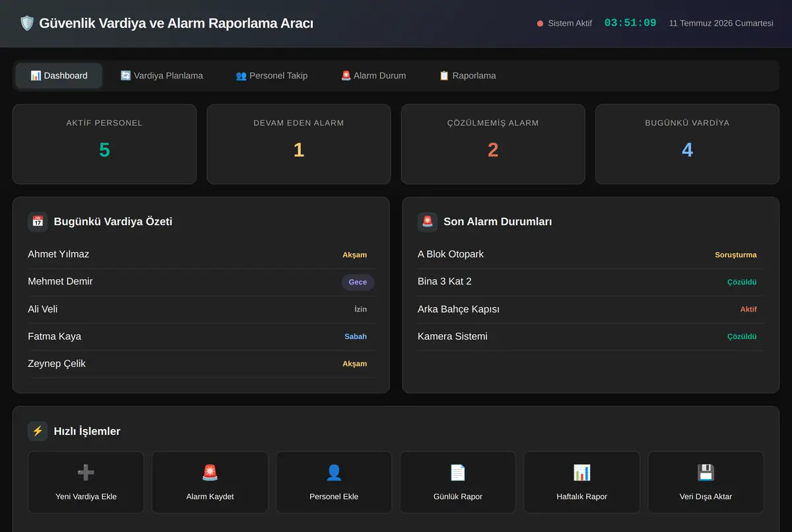Viewport: 792px width, 532px height.
Task: Click the Devam Eden Alarm stat card
Action: (x=299, y=144)
